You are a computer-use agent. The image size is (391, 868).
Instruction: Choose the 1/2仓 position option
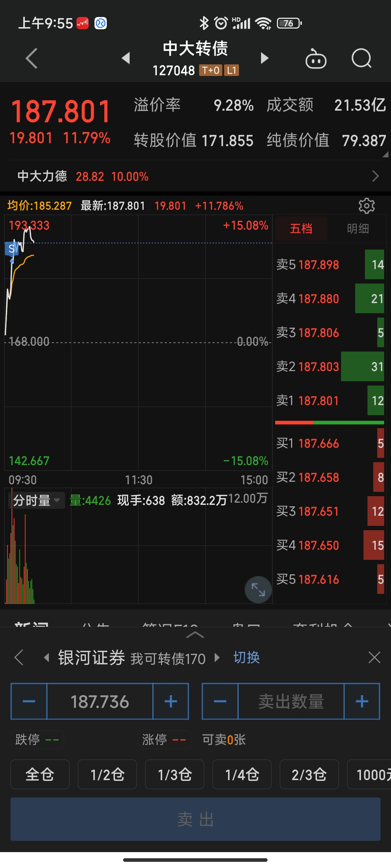click(107, 774)
